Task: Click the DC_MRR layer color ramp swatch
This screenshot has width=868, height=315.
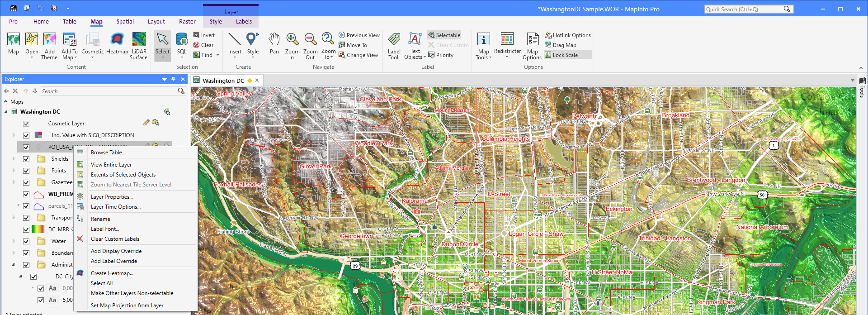Action: pyautogui.click(x=38, y=229)
